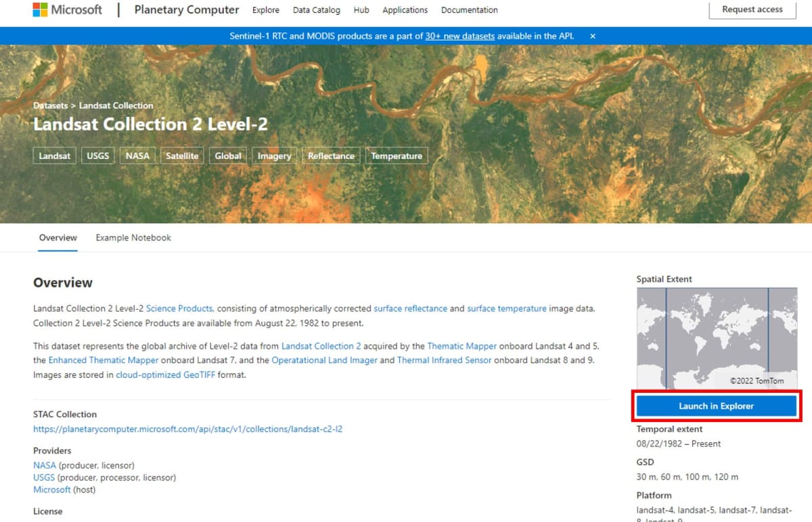Open the STAC collection API URL
Screen dimensions: 812x522
pyautogui.click(x=188, y=429)
